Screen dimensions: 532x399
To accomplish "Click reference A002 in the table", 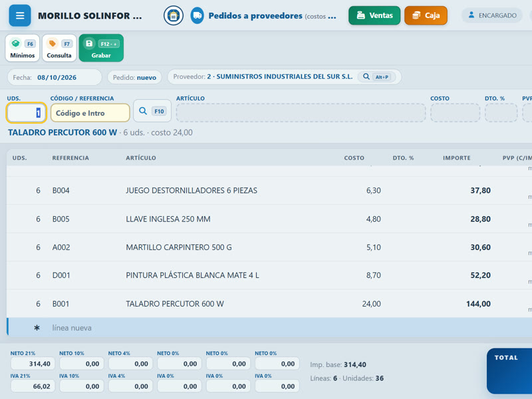I will [x=61, y=247].
